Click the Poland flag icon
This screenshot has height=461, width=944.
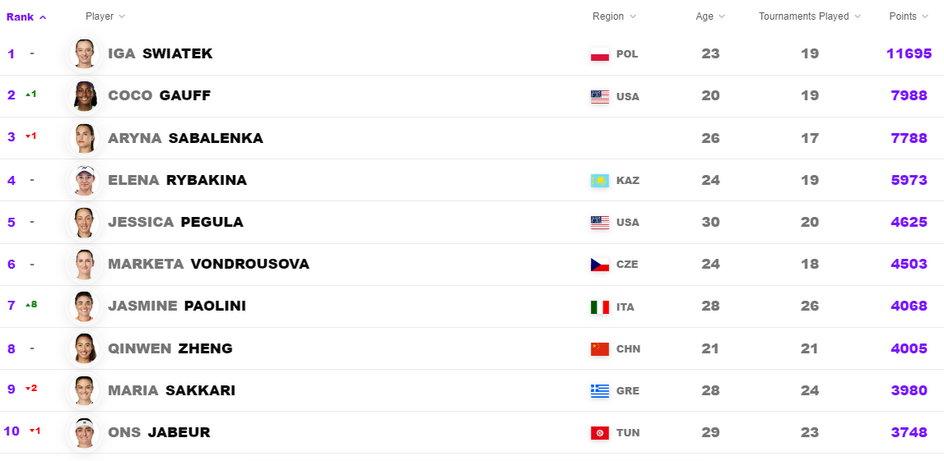[x=600, y=54]
